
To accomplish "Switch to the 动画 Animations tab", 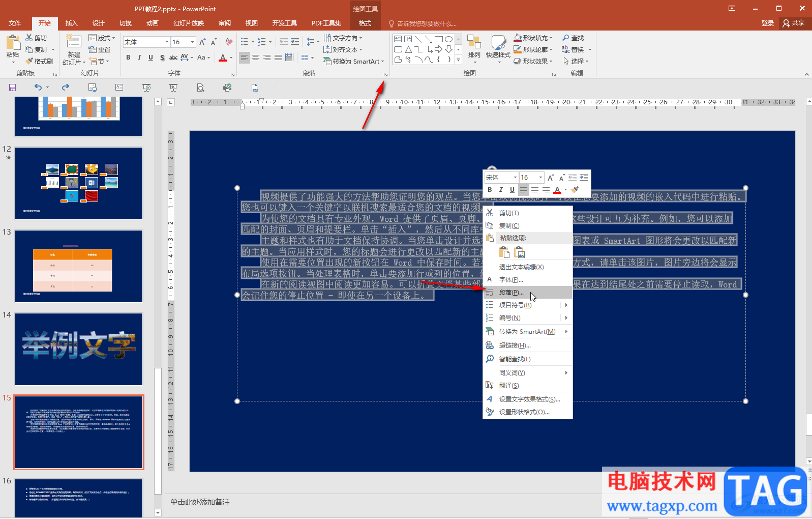I will click(152, 23).
